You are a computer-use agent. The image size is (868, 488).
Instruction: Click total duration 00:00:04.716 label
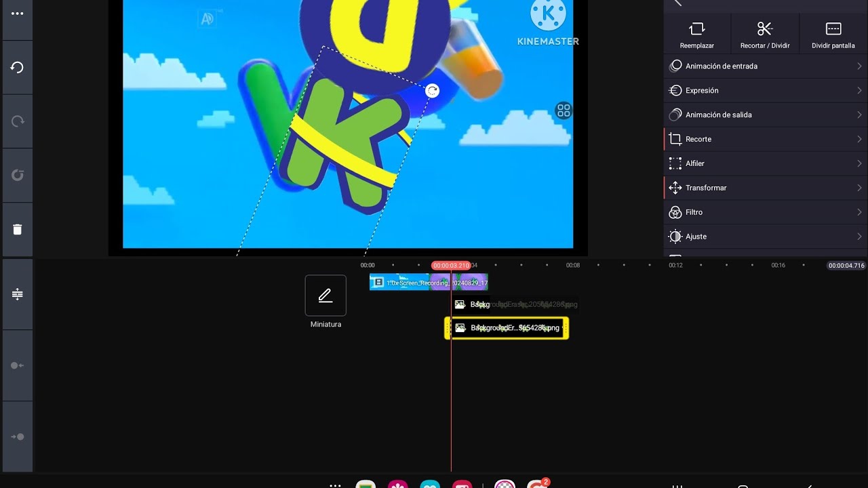tap(846, 266)
